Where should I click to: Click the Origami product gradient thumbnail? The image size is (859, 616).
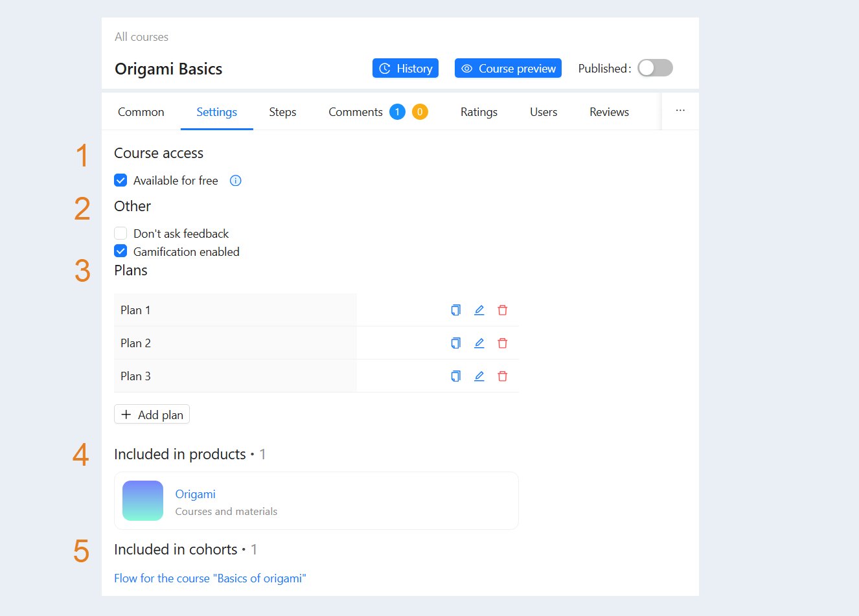[143, 501]
